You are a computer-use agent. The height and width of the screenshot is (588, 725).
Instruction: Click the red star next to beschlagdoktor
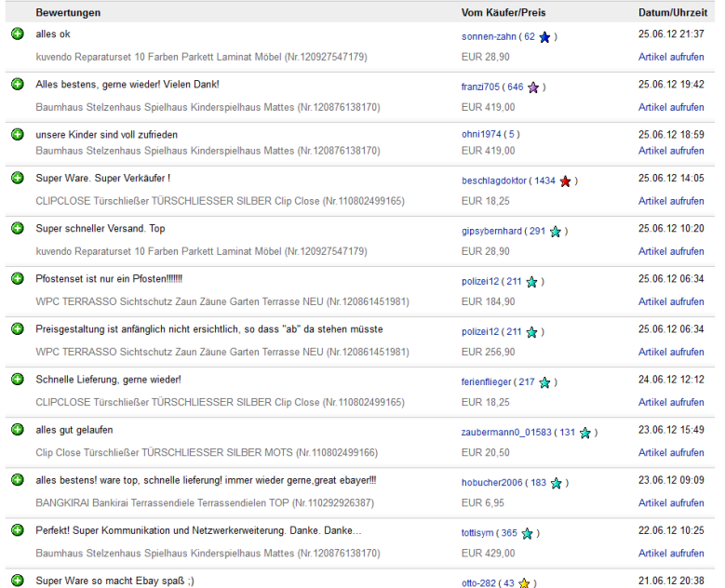566,181
